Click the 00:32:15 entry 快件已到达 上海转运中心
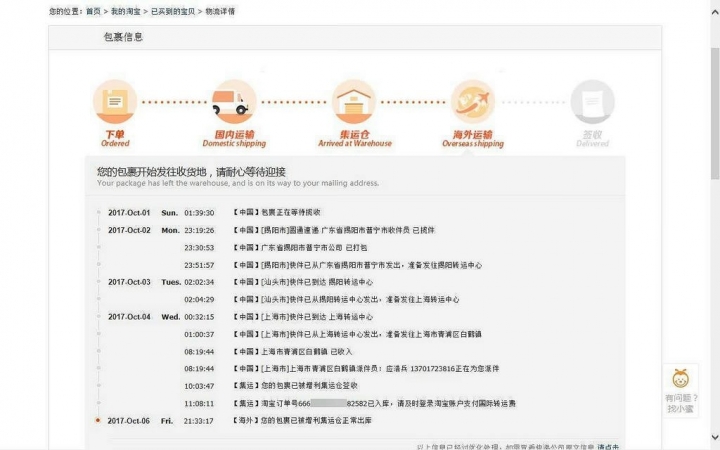This screenshot has height=450, width=720. pos(303,317)
